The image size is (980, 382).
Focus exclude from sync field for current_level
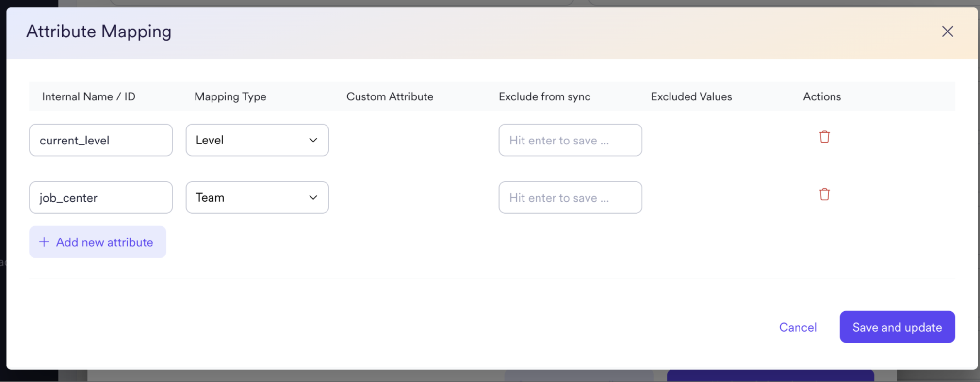(570, 140)
